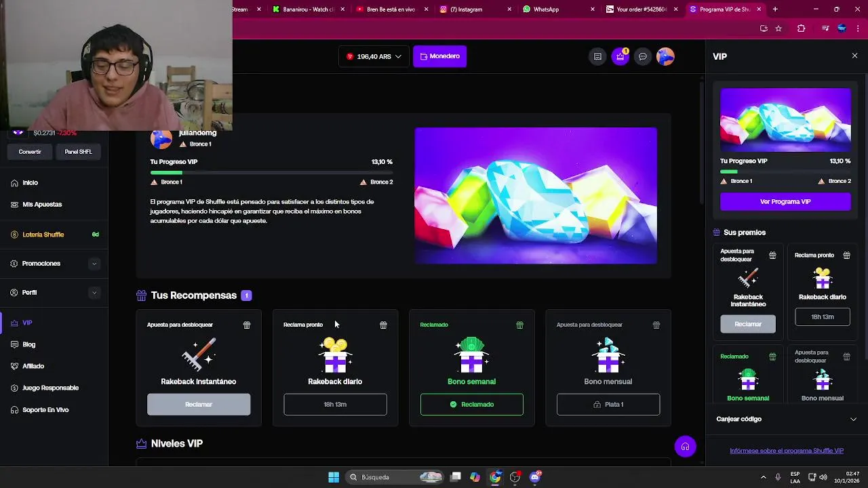Click the gift icon on Bono mensual card
868x488 pixels.
coord(656,325)
